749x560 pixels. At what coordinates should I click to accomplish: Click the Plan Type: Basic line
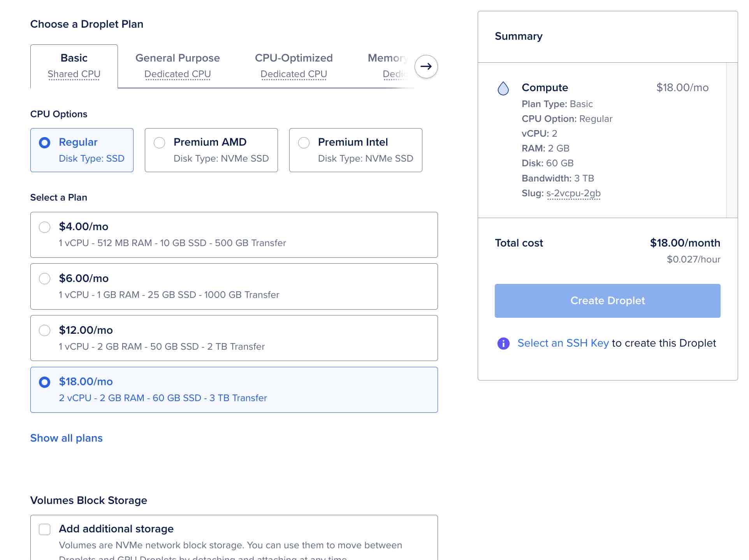(557, 104)
